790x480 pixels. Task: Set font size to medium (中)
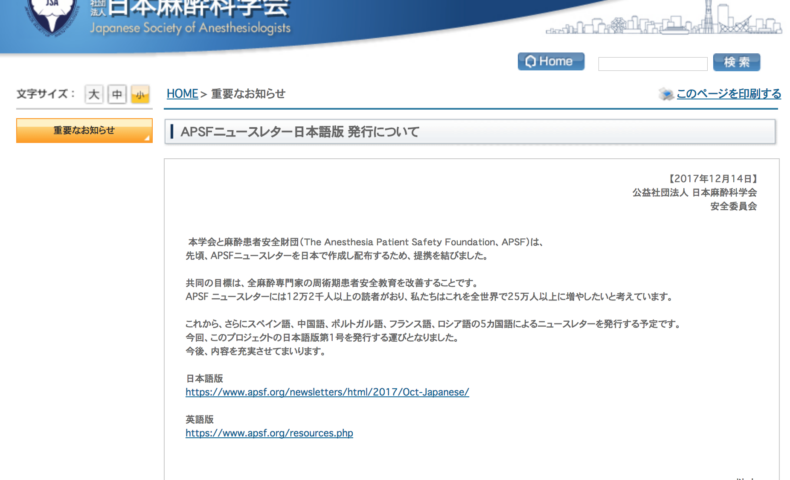pyautogui.click(x=117, y=94)
